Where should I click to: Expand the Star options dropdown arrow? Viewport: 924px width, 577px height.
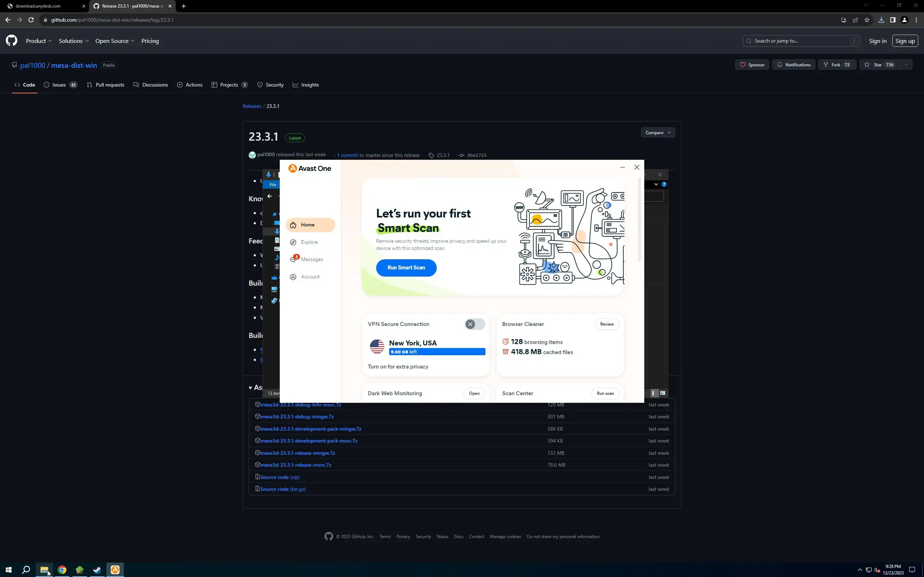[906, 65]
